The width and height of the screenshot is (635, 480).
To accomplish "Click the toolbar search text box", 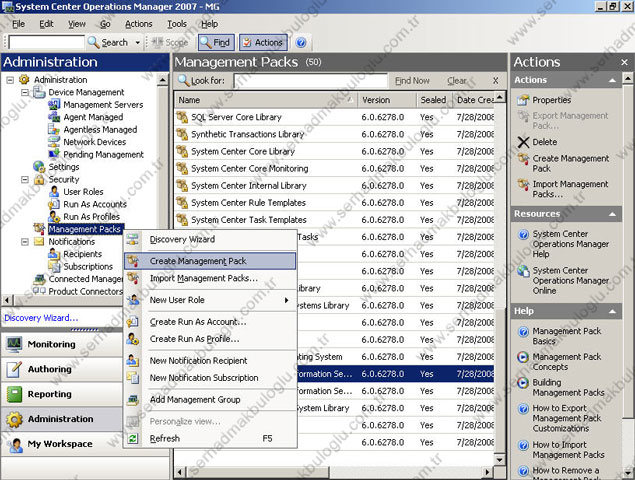I will tap(47, 42).
